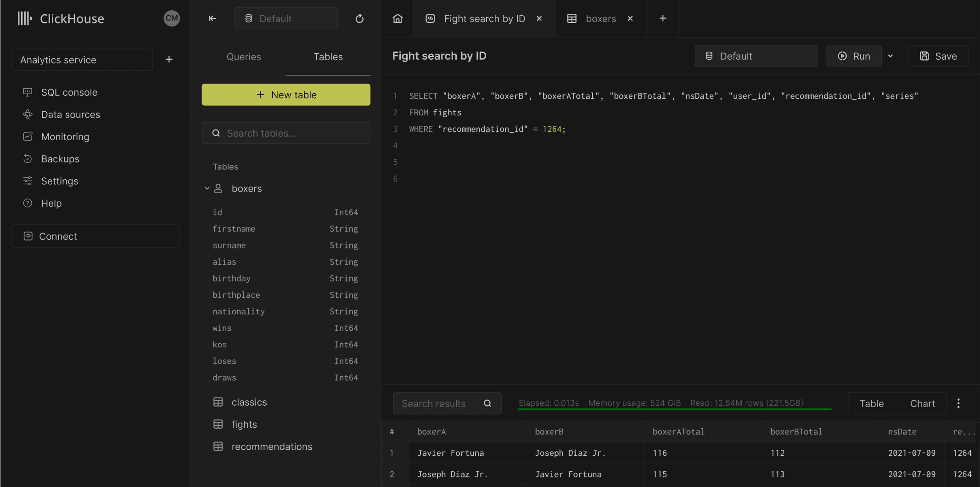Screen dimensions: 980x487
Task: Switch results view to Chart
Action: pos(923,403)
